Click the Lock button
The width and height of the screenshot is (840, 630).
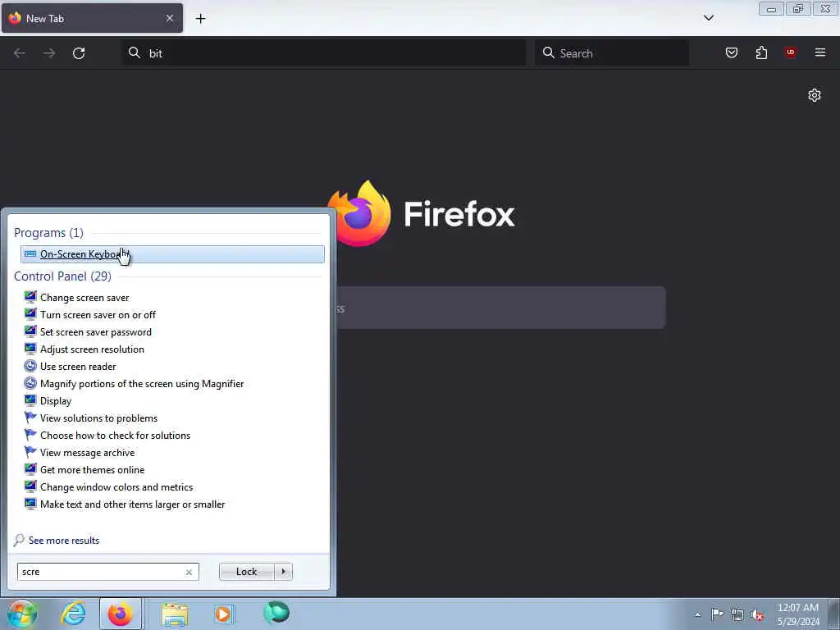(x=246, y=572)
